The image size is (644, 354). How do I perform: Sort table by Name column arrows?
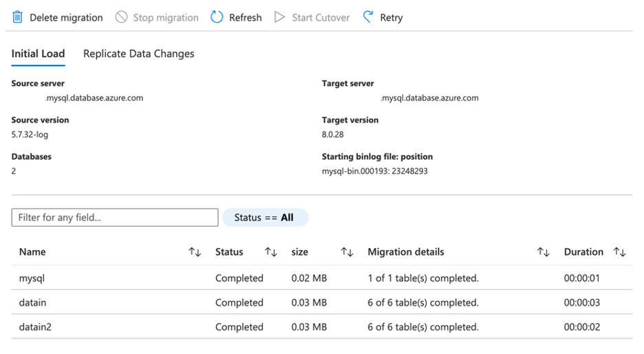195,252
